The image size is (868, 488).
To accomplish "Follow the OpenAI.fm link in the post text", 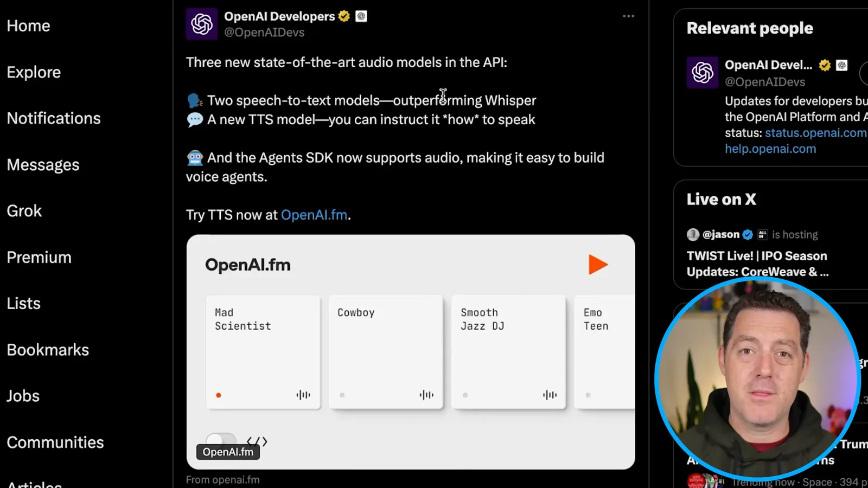I will (314, 215).
